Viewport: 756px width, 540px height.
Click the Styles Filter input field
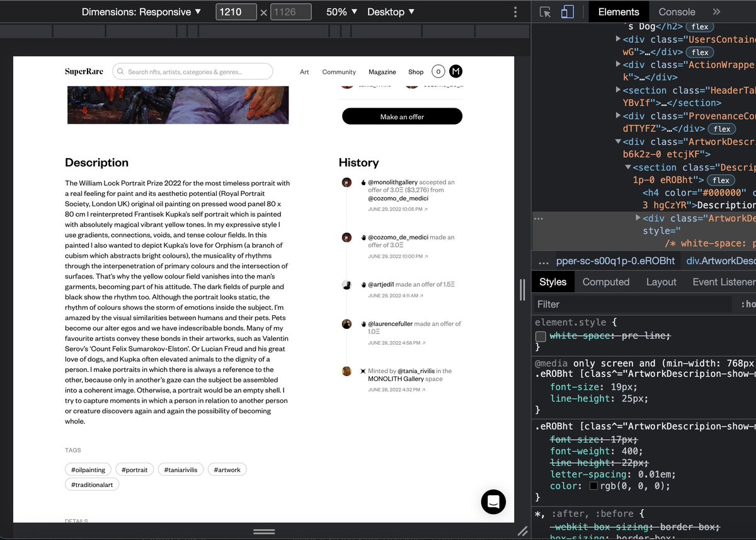633,304
